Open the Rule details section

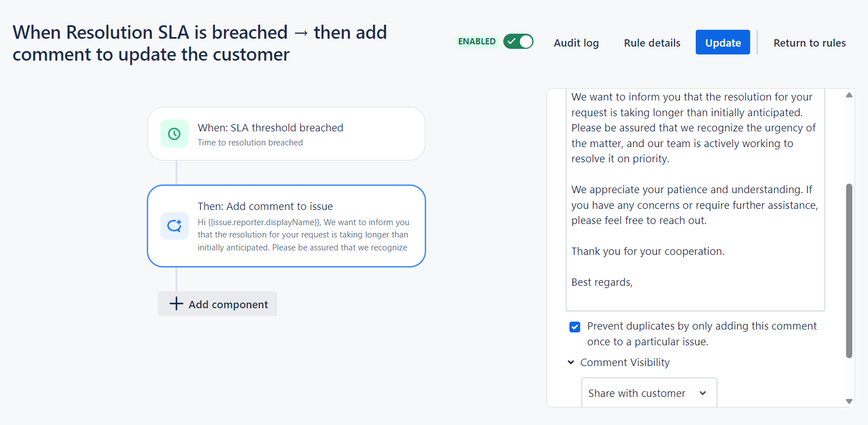coord(652,43)
